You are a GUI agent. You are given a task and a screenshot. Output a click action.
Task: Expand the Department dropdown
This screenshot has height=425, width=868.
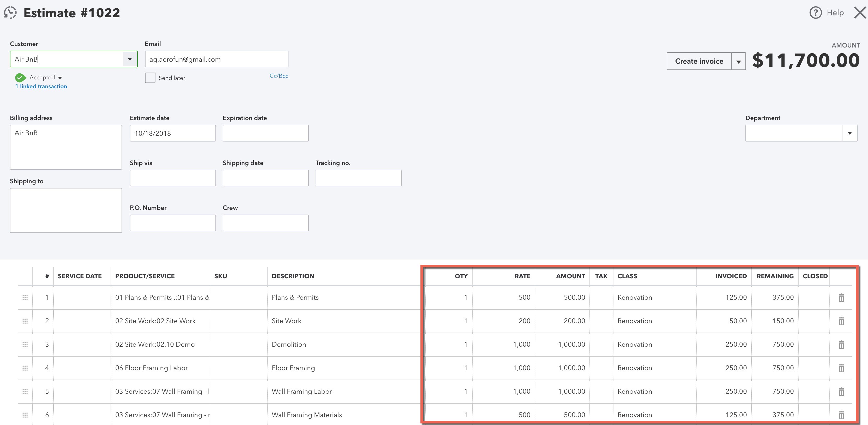tap(849, 133)
